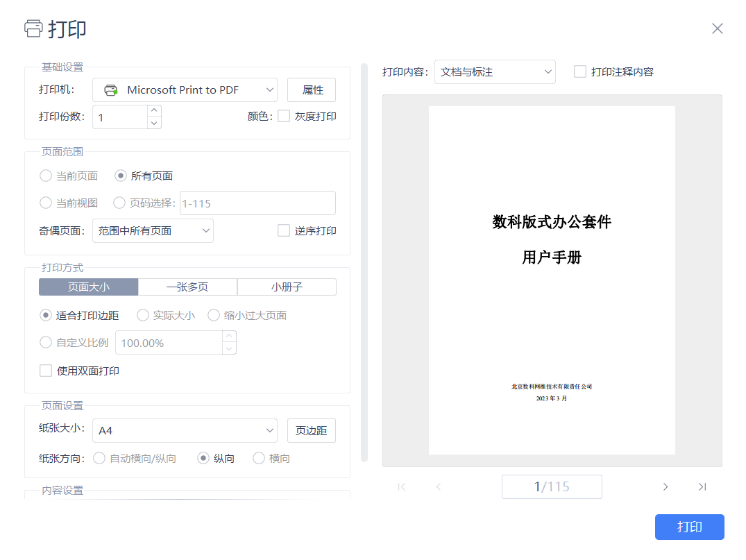Close the print dialog
746x560 pixels.
(717, 28)
